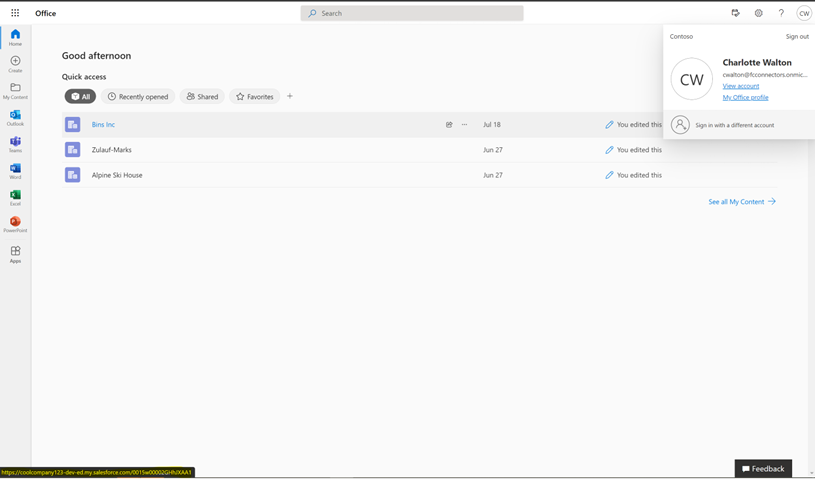The height and width of the screenshot is (479, 815).
Task: Select the Shared filter
Action: [x=202, y=96]
